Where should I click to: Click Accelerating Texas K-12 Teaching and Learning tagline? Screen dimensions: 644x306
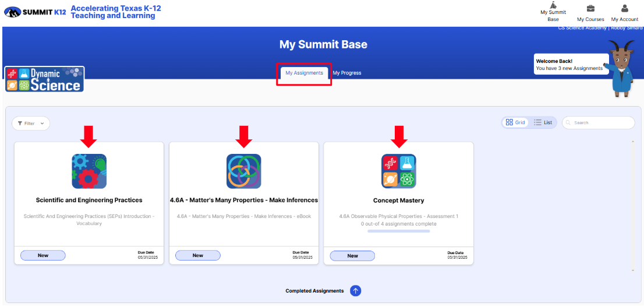[x=116, y=12]
